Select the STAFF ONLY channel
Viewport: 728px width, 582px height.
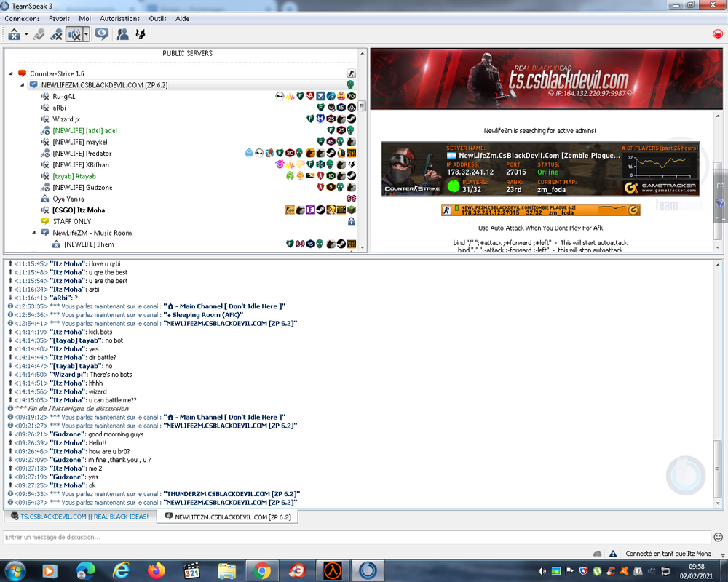[72, 221]
